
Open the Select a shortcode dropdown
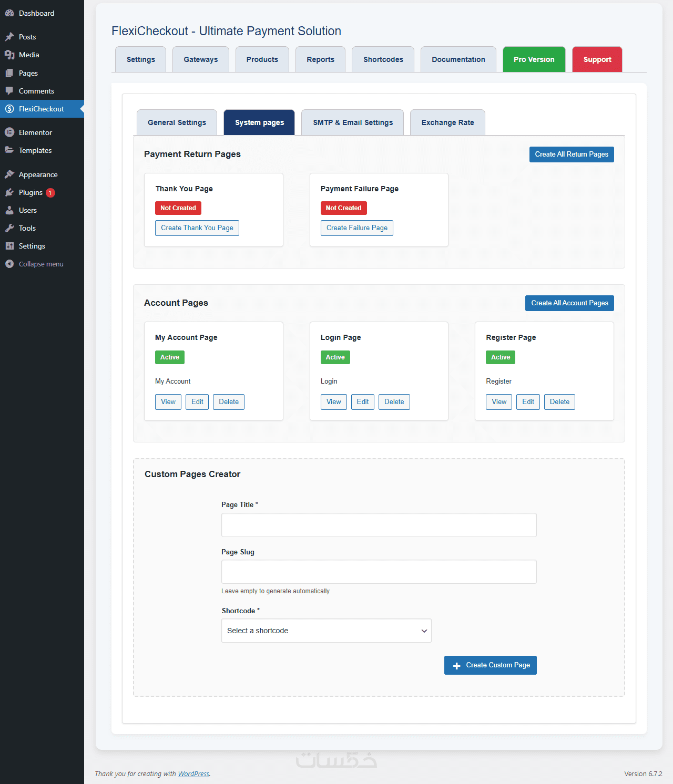pos(327,631)
